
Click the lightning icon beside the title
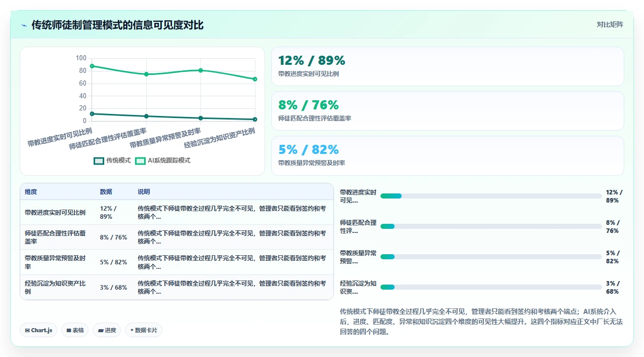[24, 25]
